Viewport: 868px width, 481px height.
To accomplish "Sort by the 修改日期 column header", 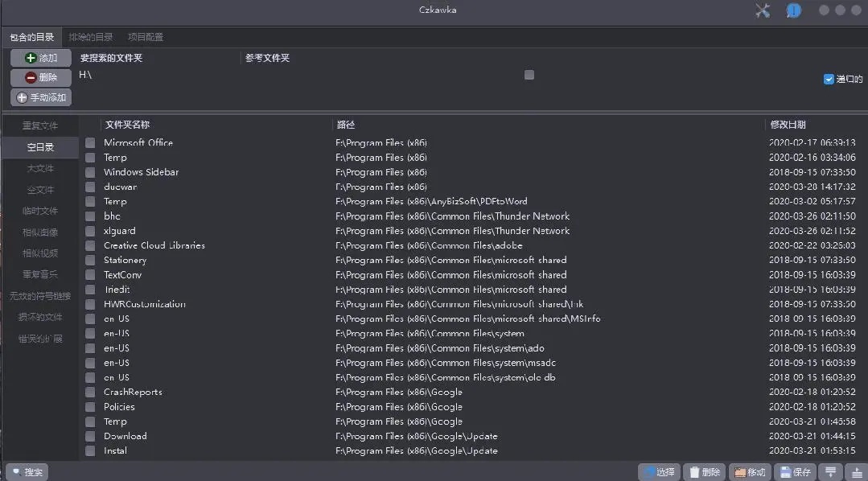I will coord(788,125).
